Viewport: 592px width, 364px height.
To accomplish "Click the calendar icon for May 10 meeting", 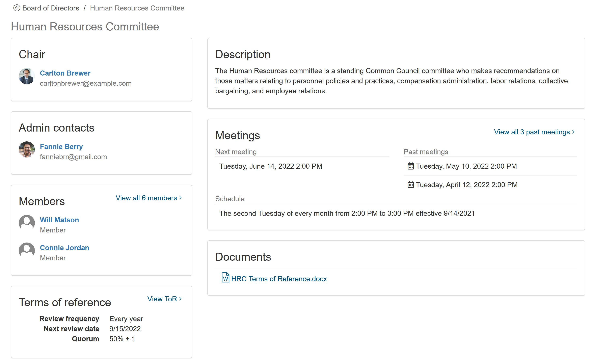I will (410, 166).
